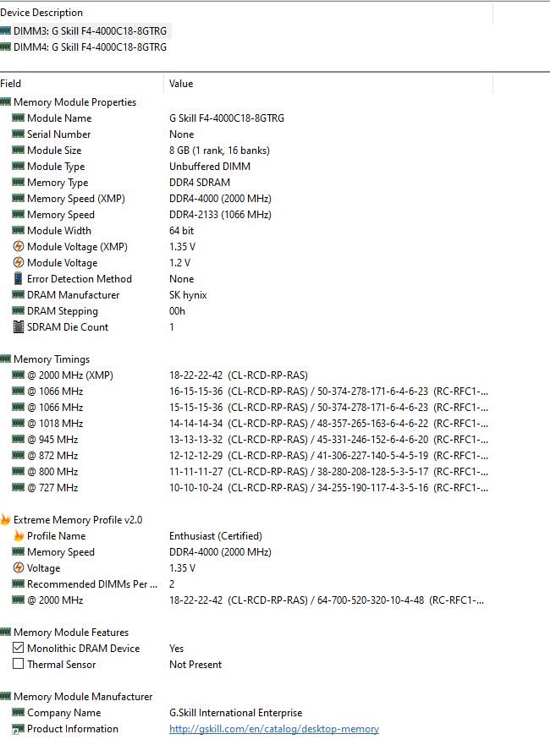Open the gskill.com desktop-memory product link
The width and height of the screenshot is (550, 756).
[x=274, y=729]
